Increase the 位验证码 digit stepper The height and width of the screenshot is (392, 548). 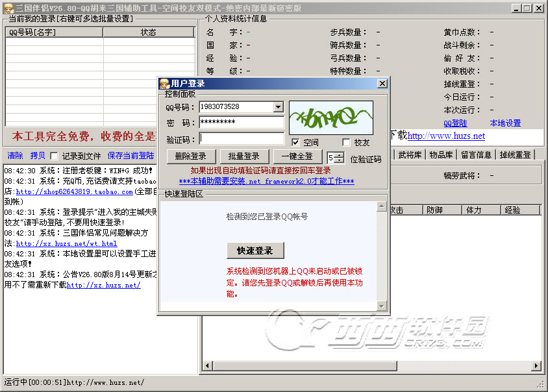point(339,155)
